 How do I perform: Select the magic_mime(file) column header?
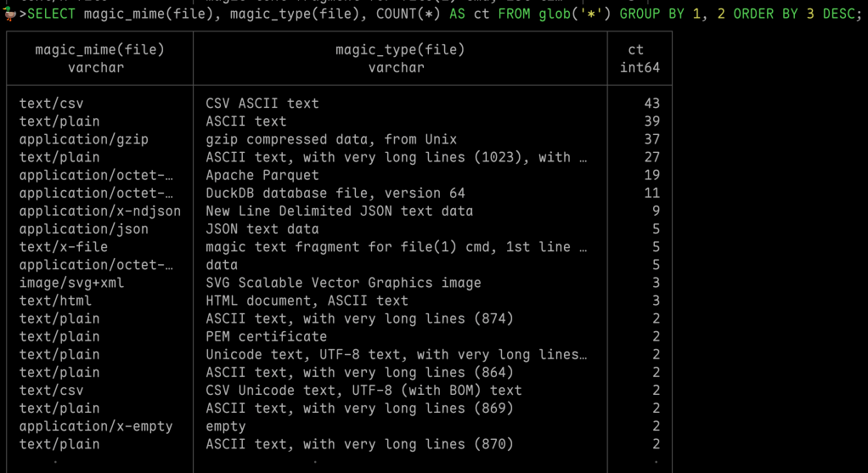(99, 50)
